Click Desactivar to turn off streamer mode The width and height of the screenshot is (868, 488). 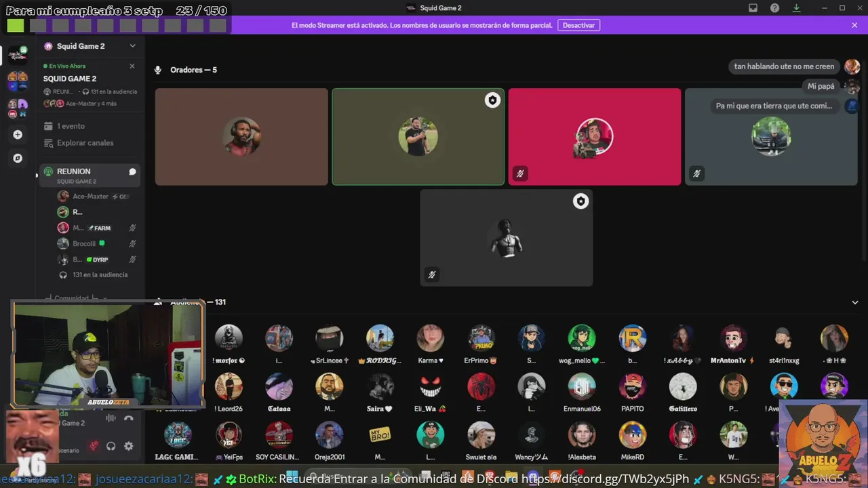(578, 25)
